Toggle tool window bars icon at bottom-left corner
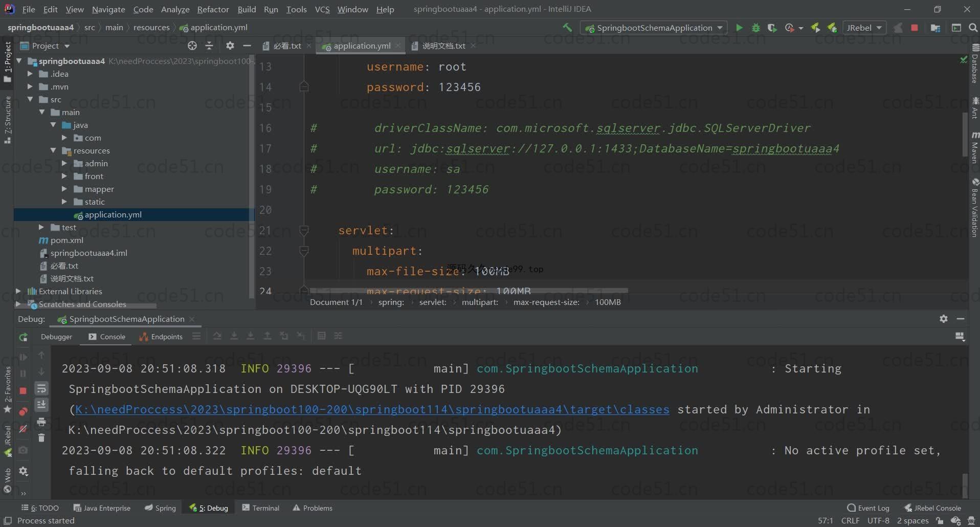Viewport: 980px width, 527px height. (x=7, y=520)
